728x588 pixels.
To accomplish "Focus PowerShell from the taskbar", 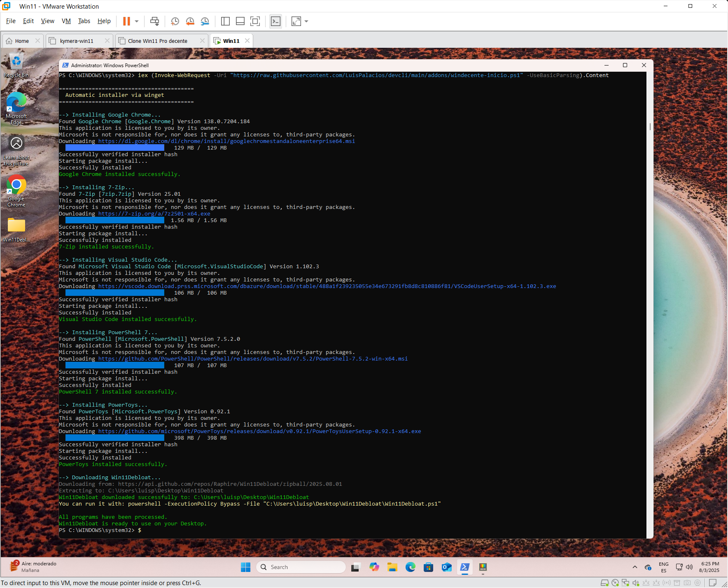I will tap(464, 567).
